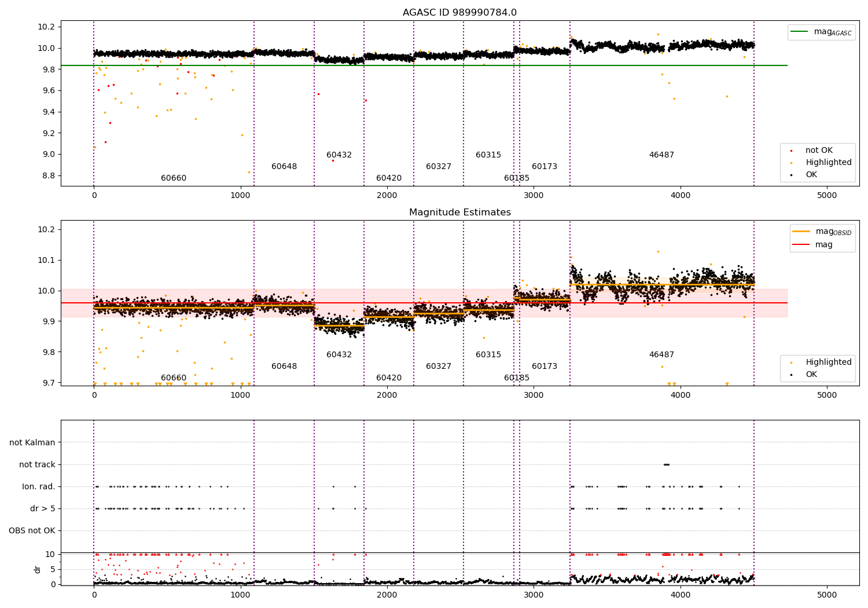Click obsid label 60660 in Magnitude Estimates plot
Screen dimensions: 868x608
(174, 378)
